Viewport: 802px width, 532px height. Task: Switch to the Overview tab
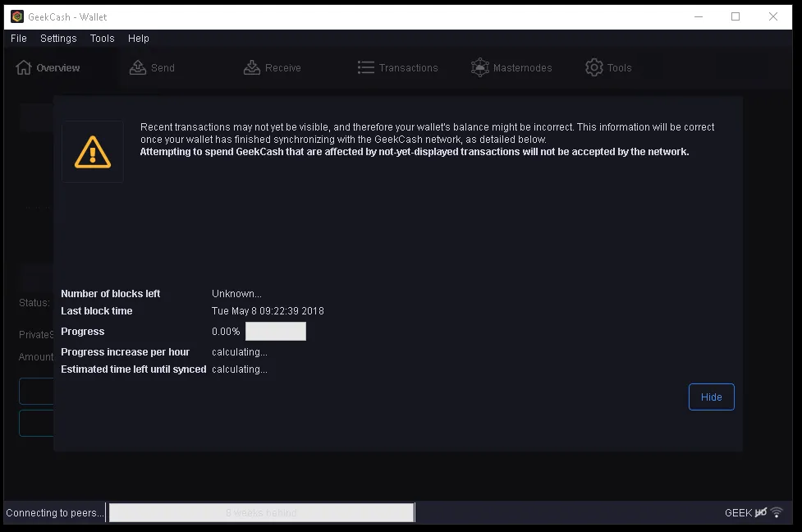[x=48, y=67]
